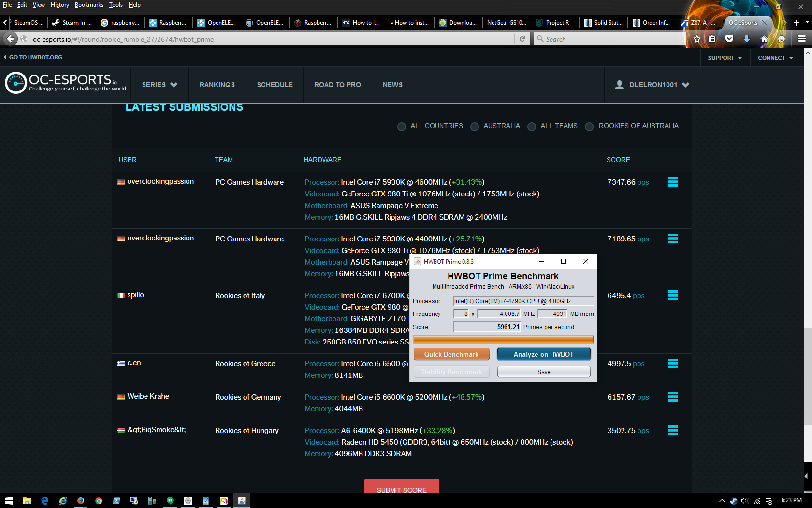This screenshot has width=812, height=508.
Task: Open details icon for spillo's 6495.4 pps
Action: pyautogui.click(x=673, y=295)
